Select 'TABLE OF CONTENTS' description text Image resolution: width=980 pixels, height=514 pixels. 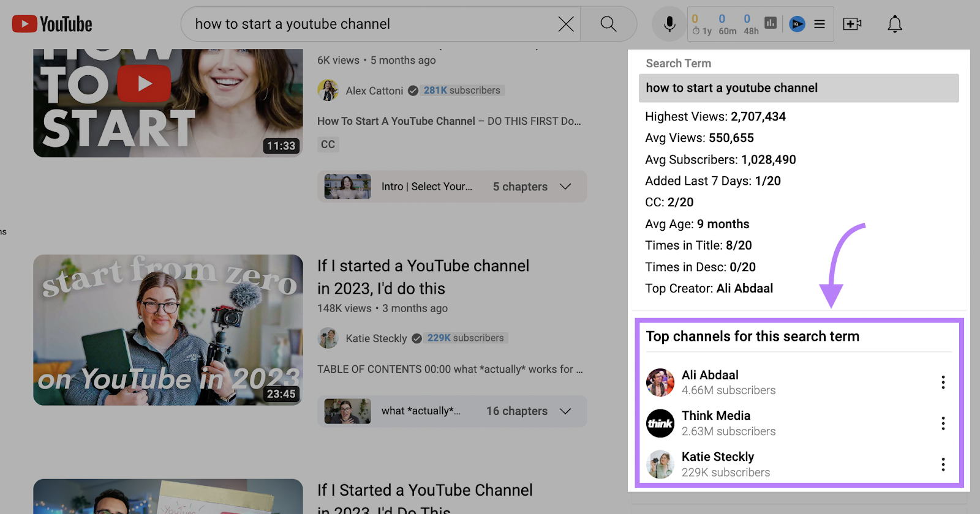pos(450,369)
